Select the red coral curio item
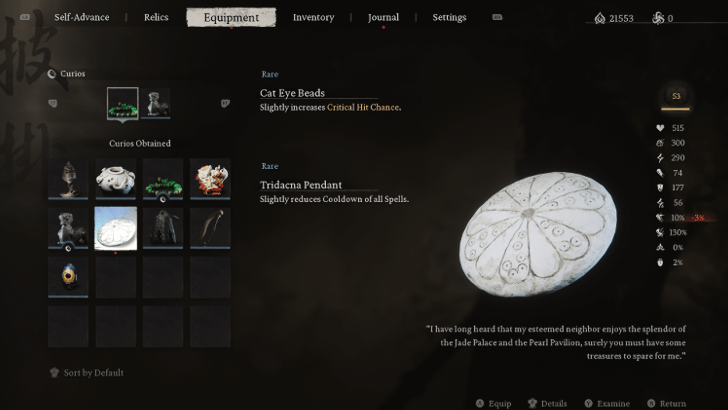 (210, 179)
